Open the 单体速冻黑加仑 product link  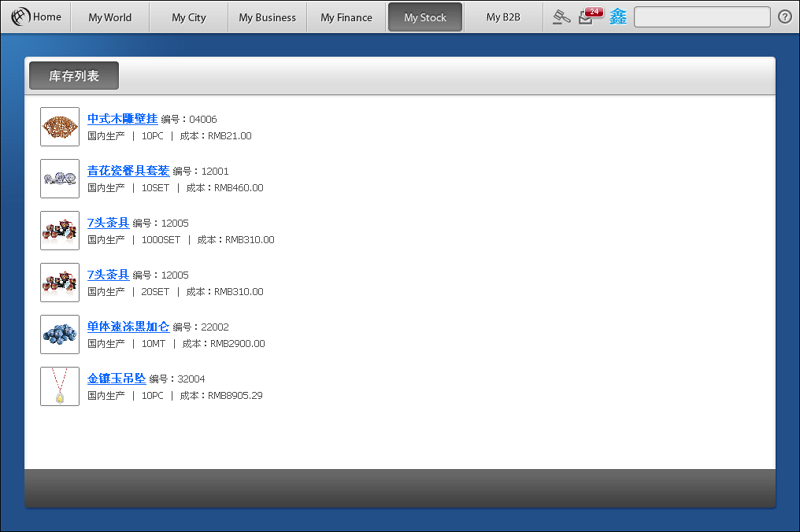tap(128, 327)
